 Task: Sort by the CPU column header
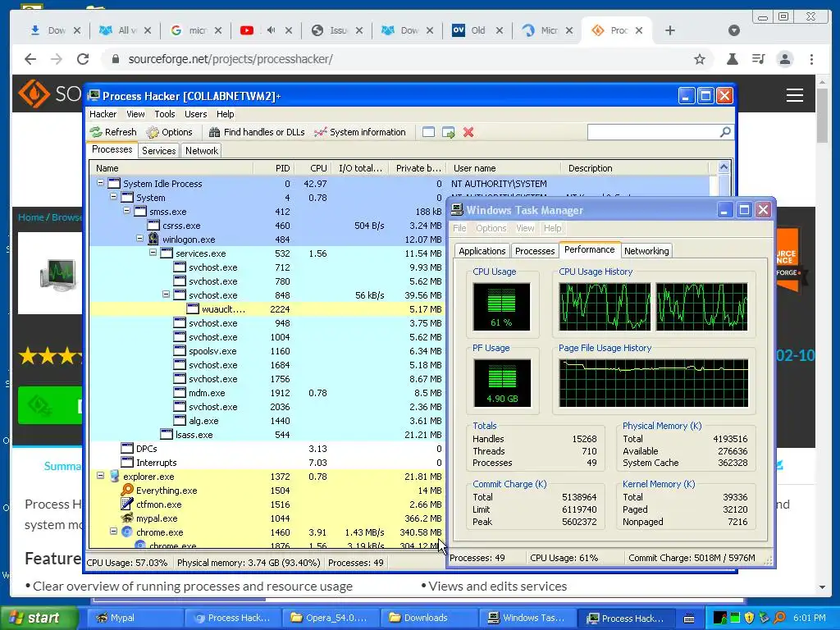[312, 168]
